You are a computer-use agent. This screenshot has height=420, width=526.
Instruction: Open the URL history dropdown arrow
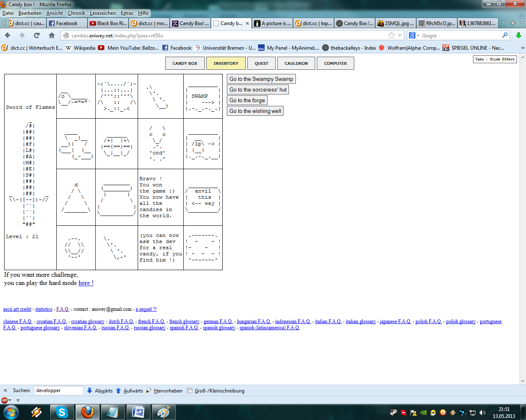coord(399,36)
